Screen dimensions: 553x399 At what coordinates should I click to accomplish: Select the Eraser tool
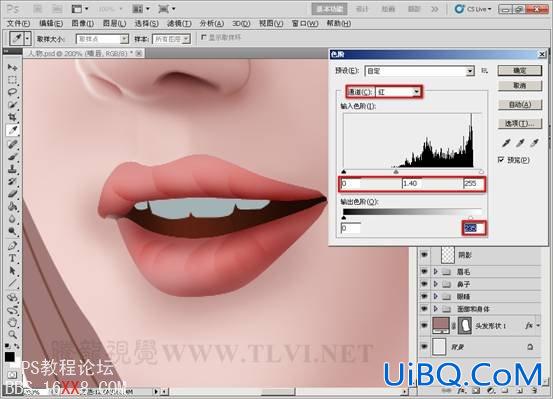pos(12,194)
